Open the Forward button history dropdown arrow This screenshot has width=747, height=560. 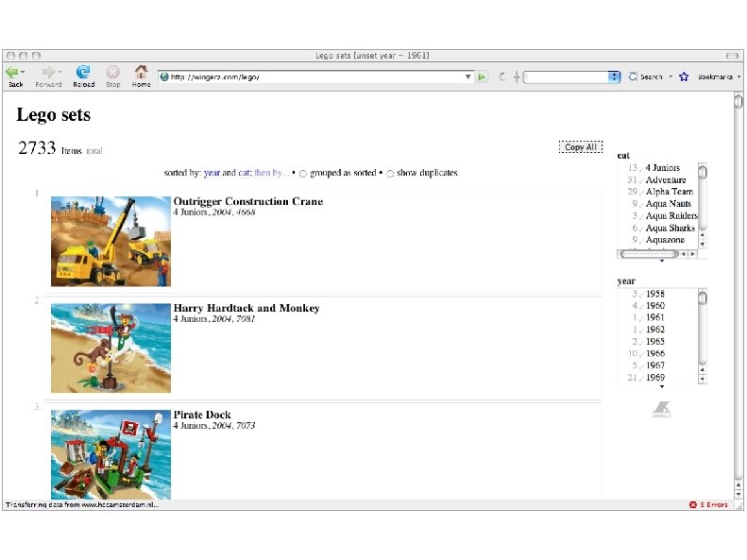point(60,73)
